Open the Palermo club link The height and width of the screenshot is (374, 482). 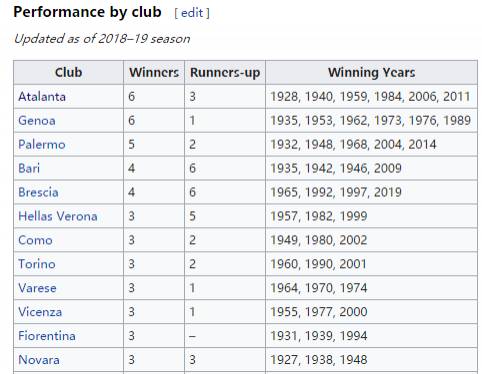(x=42, y=145)
